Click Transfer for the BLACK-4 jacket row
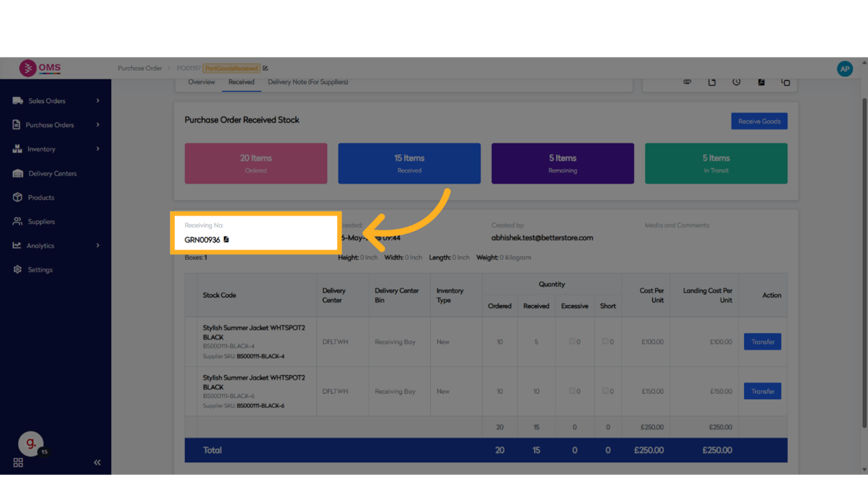Image resolution: width=868 pixels, height=488 pixels. tap(762, 342)
